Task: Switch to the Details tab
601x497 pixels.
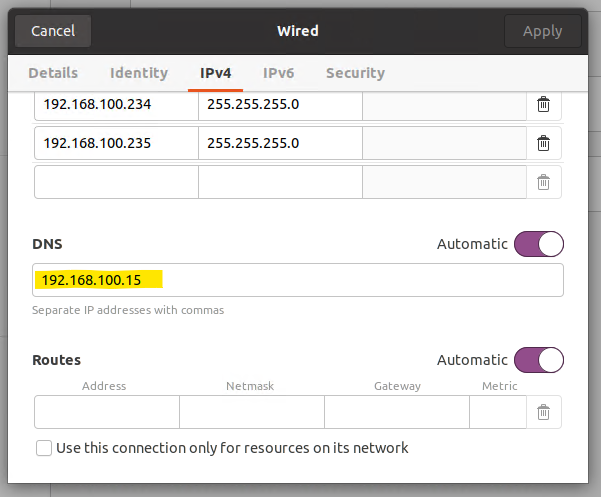Action: pyautogui.click(x=53, y=73)
